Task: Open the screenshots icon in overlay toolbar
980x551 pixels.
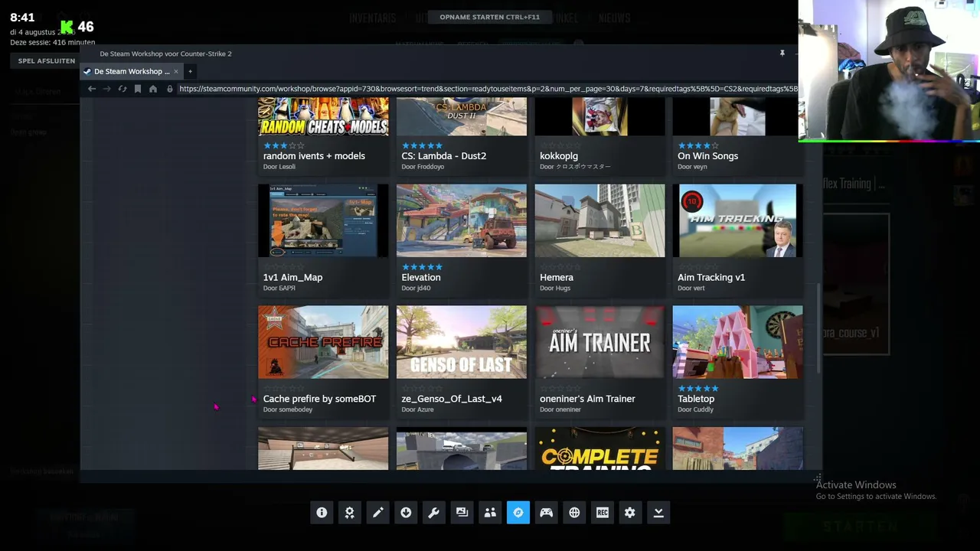Action: tap(462, 513)
